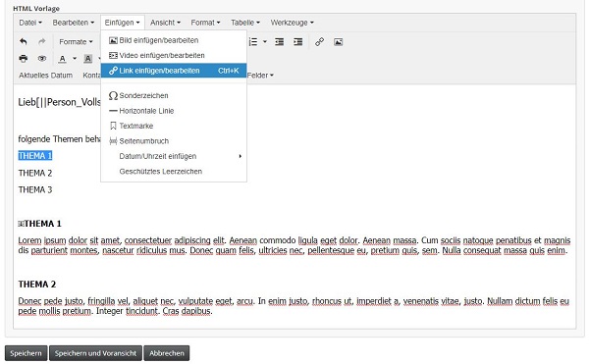Open the text color dropdown arrow
The image size is (589, 364).
pos(75,59)
